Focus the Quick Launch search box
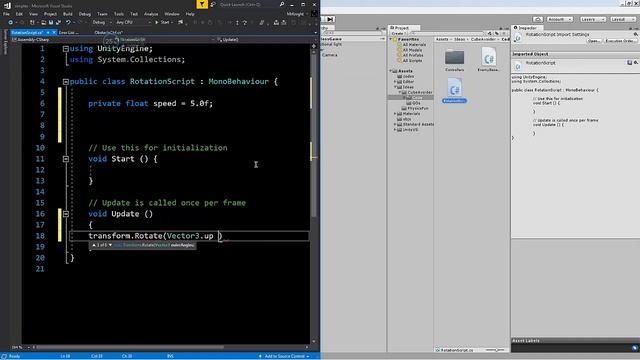Viewport: 640px width, 360px height. 249,4
